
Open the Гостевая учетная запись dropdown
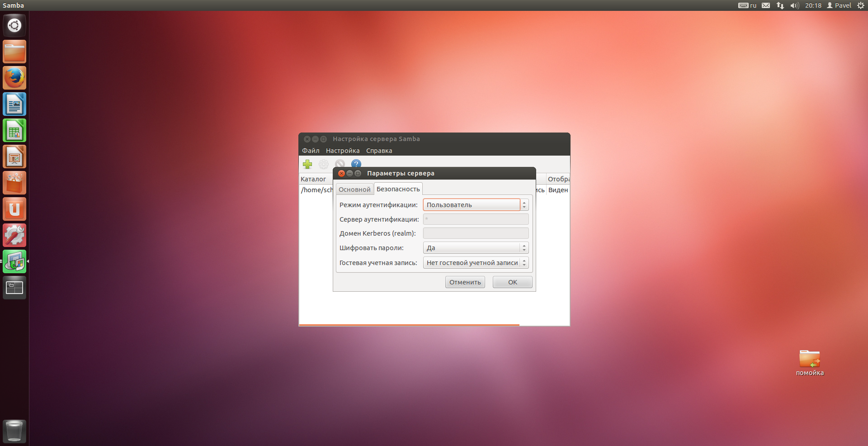(x=476, y=263)
